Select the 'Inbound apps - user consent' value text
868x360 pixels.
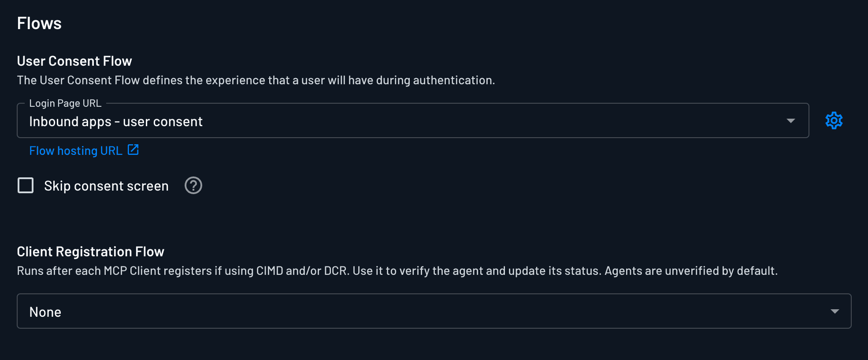coord(116,122)
